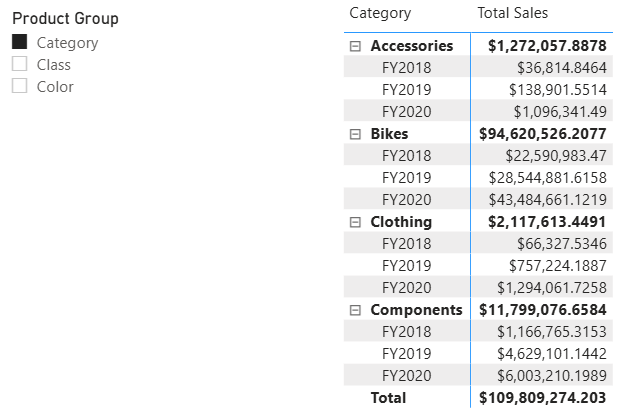Tick the Class checkbox

coord(19,64)
